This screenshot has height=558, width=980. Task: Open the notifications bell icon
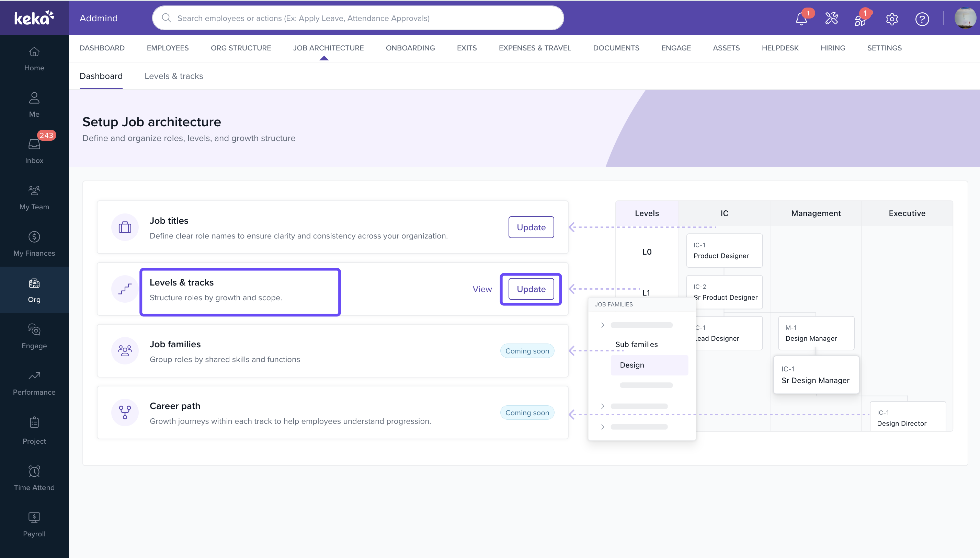pyautogui.click(x=801, y=19)
